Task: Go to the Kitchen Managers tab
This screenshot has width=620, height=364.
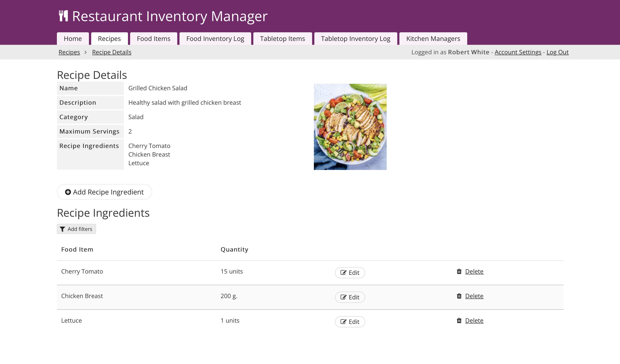Action: 433,39
